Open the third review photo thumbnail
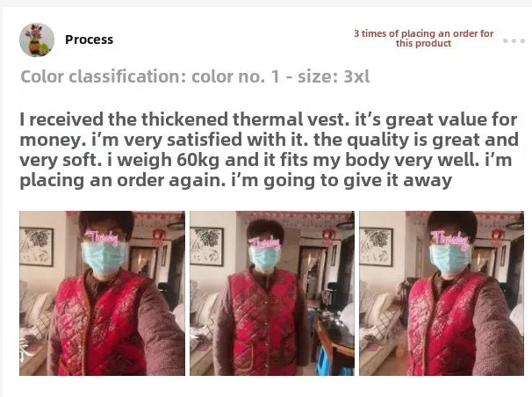Screen dimensions: 532x397 pyautogui.click(x=442, y=293)
